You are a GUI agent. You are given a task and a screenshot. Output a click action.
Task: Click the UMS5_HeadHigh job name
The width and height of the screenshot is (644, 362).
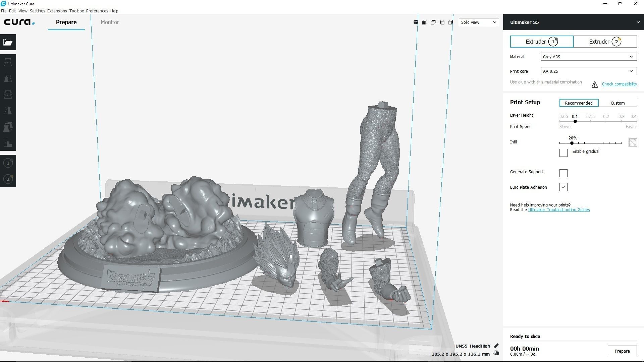[473, 346]
